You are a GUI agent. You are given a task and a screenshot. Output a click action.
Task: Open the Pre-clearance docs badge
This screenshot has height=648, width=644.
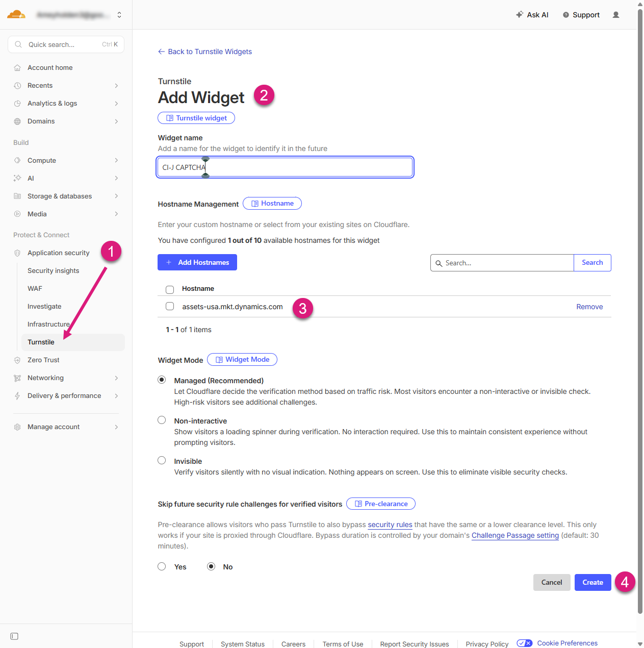tap(381, 504)
